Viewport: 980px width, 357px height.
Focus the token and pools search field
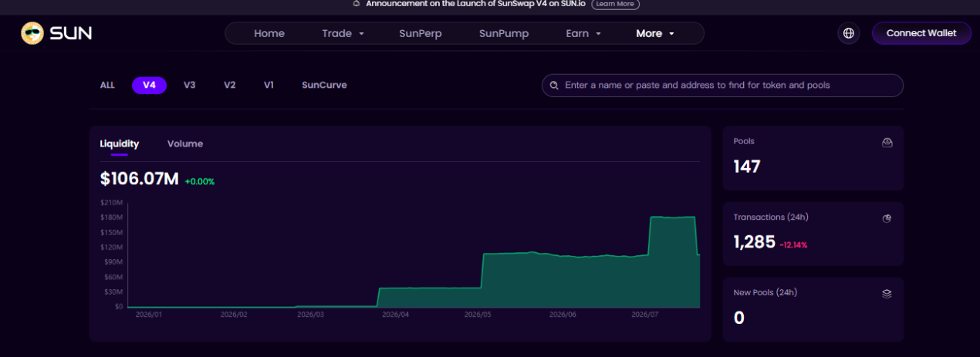[722, 86]
